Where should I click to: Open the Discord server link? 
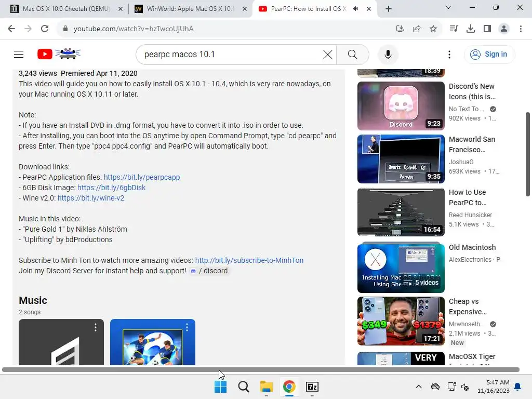pos(209,271)
